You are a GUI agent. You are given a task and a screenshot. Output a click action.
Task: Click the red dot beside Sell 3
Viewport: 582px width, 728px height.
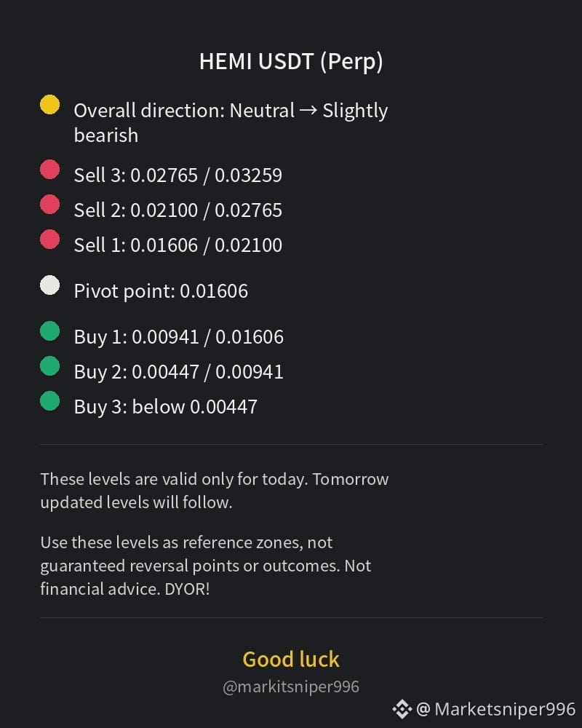pos(49,169)
